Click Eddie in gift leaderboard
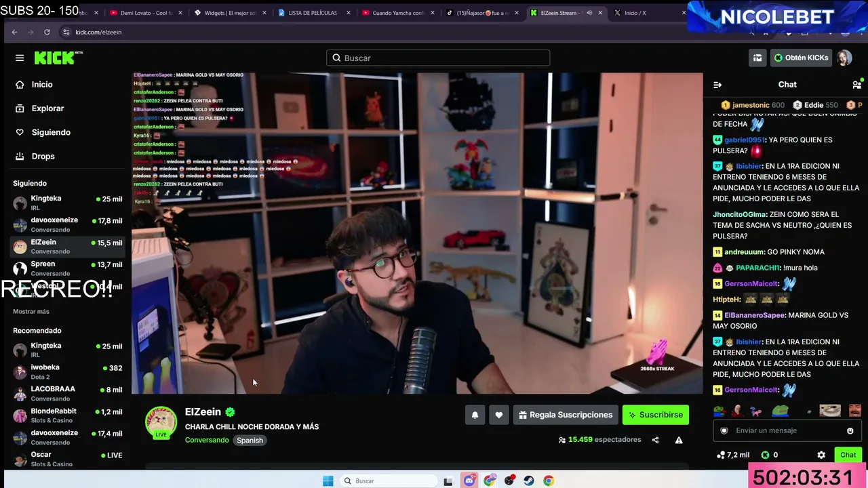868x488 pixels. tap(816, 105)
